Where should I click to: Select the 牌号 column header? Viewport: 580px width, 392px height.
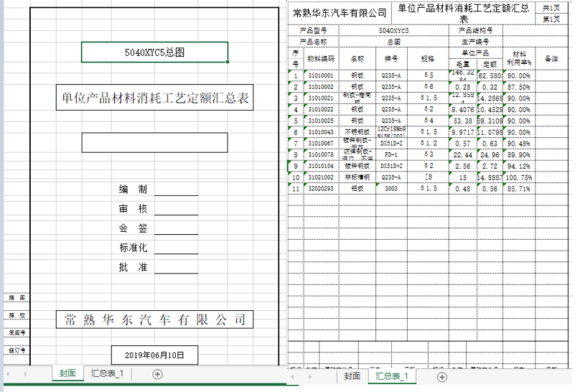(391, 59)
